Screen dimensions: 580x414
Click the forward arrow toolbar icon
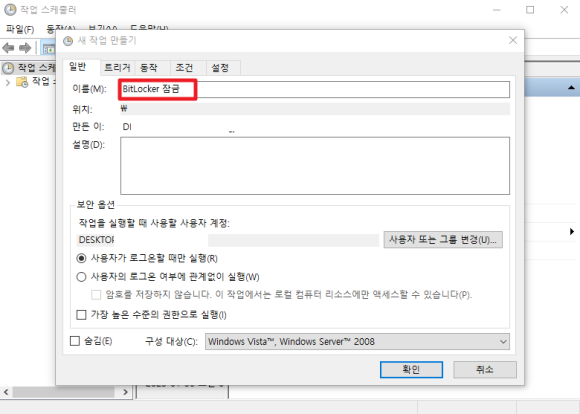pyautogui.click(x=25, y=48)
